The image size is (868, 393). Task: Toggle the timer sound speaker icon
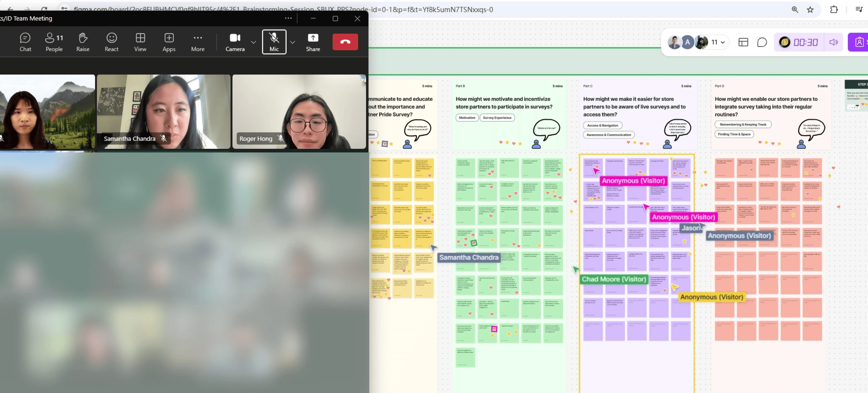[x=833, y=42]
